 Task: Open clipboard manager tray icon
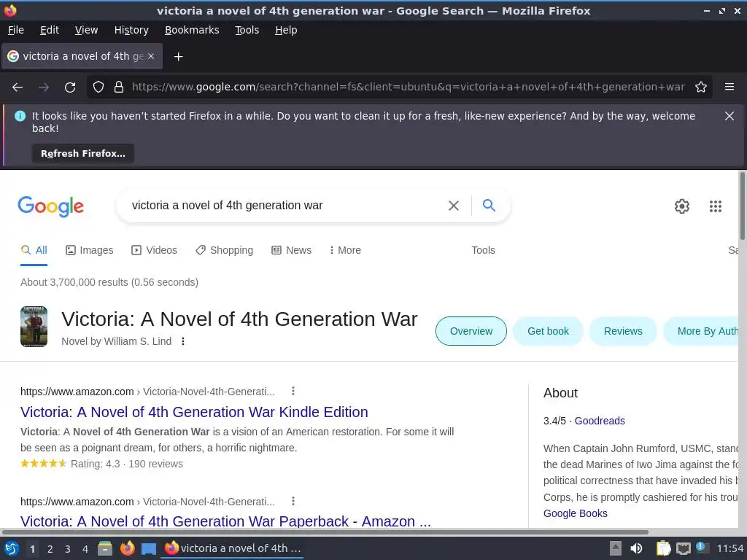click(x=663, y=548)
